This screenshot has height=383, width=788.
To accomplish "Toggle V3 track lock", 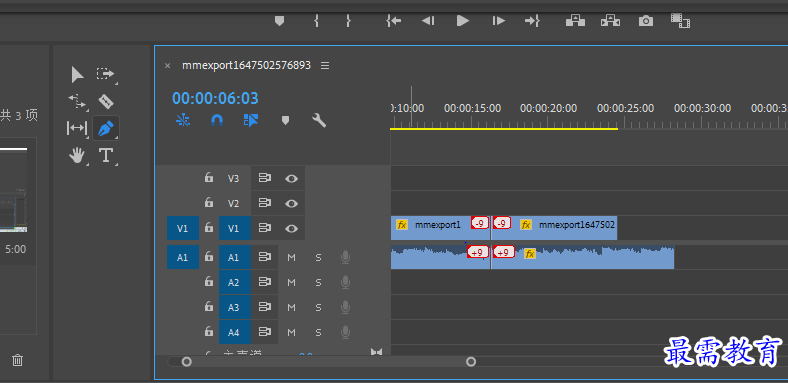I will [209, 178].
